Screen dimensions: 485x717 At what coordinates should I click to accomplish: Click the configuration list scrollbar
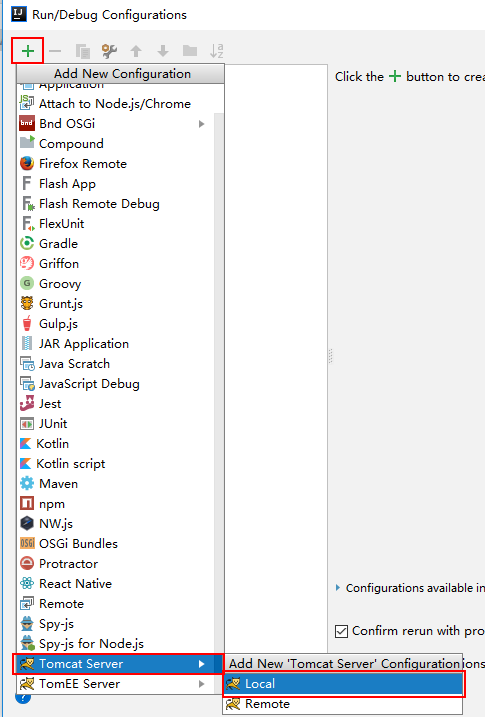tap(219, 382)
